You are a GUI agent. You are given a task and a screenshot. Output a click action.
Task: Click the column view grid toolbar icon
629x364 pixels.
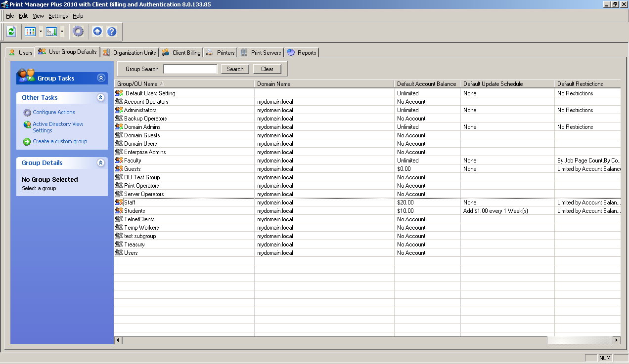click(x=30, y=32)
